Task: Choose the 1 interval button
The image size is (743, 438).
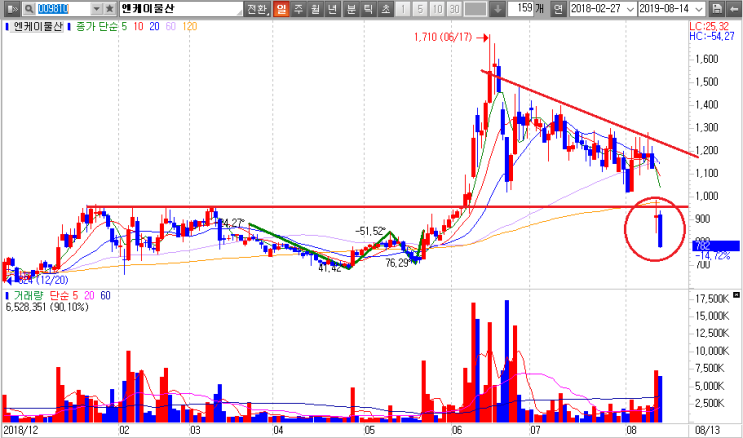Action: [403, 9]
